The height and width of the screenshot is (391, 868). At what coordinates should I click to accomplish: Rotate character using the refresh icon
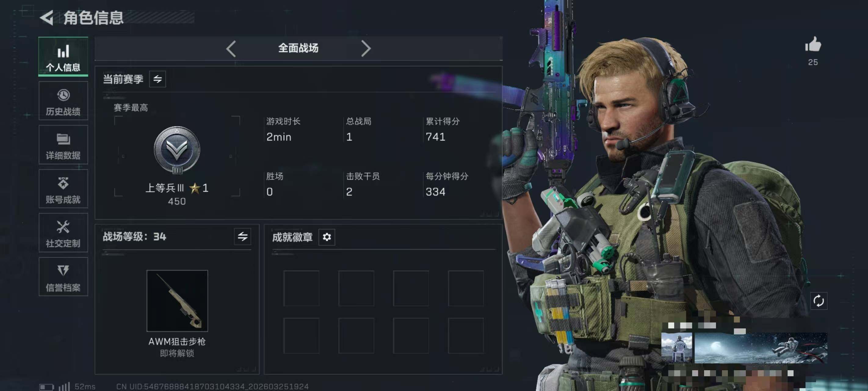(819, 301)
